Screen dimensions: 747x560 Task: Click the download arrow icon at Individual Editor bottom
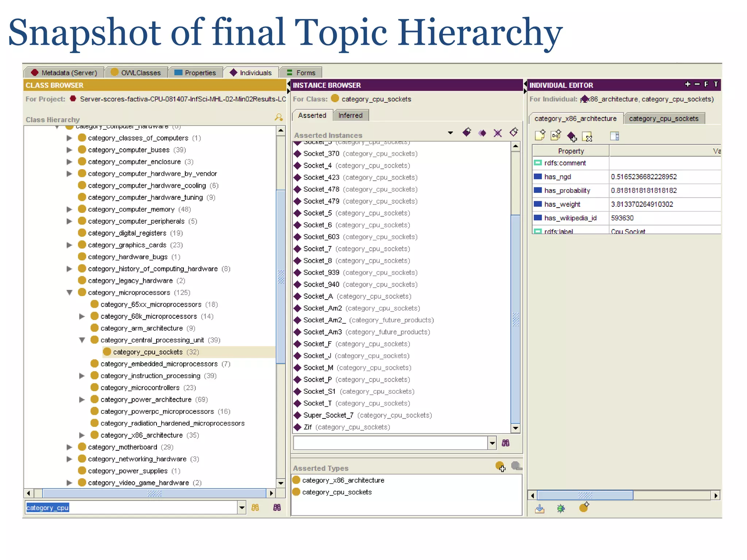[540, 509]
